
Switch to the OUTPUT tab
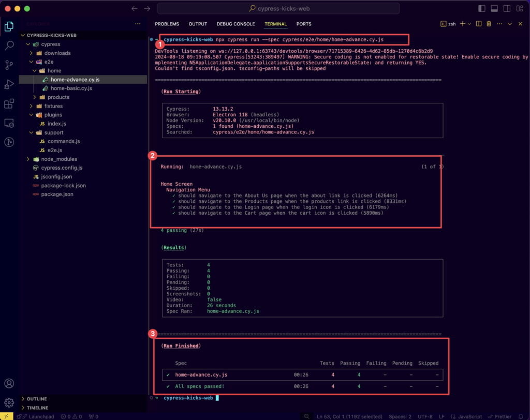[x=198, y=24]
